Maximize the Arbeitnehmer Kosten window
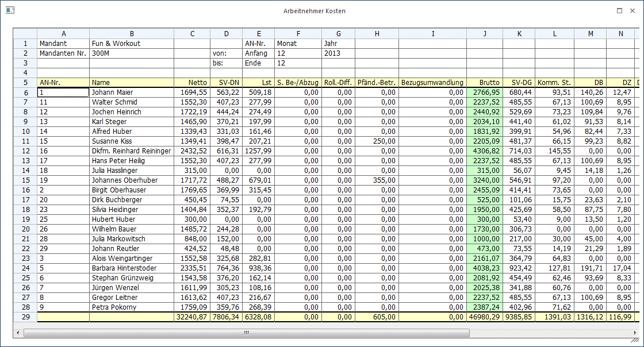644x347 pixels. click(x=619, y=11)
